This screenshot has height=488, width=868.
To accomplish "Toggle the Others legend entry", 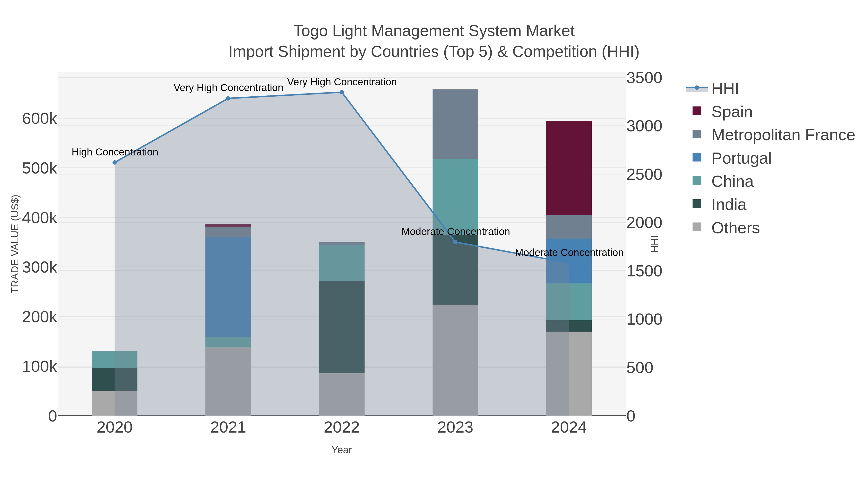I will [726, 228].
